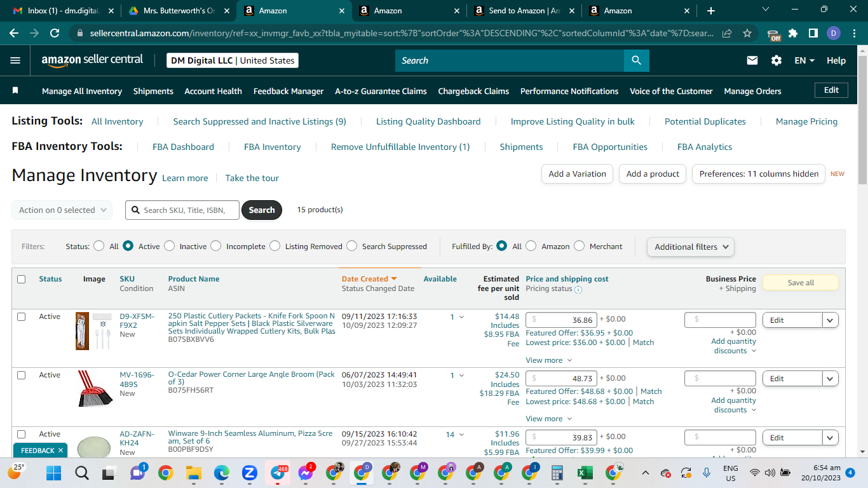This screenshot has width=868, height=488.
Task: Select the Incomplete status radio button
Action: tap(216, 246)
